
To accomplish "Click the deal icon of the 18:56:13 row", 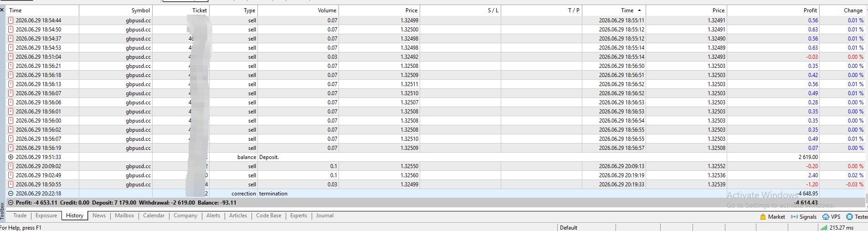I will point(11,84).
